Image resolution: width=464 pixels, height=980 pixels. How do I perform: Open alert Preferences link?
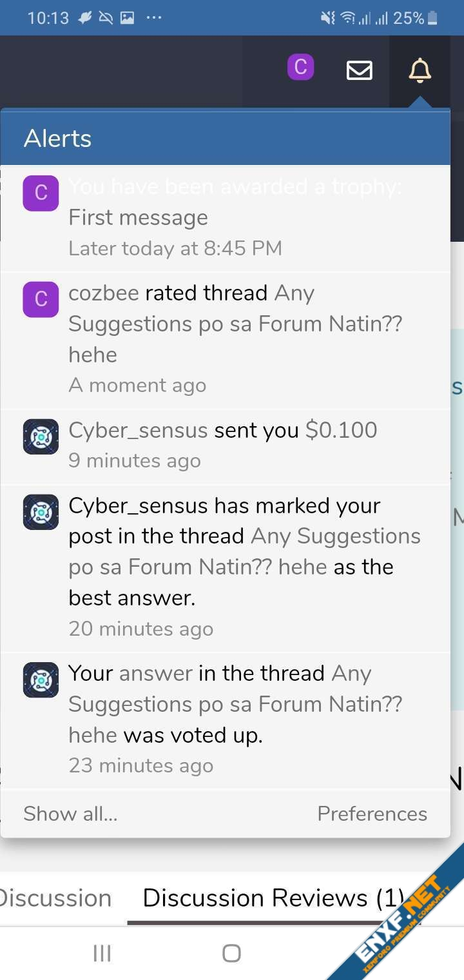(372, 814)
